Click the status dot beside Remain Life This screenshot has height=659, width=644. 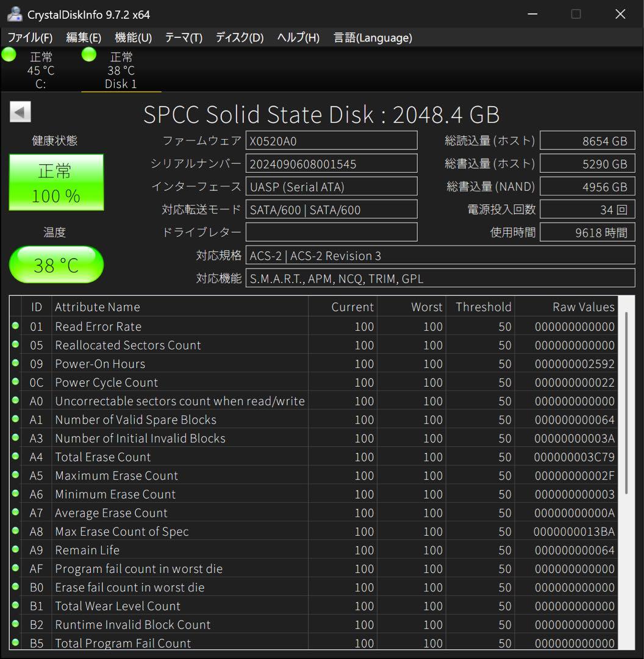pos(15,550)
